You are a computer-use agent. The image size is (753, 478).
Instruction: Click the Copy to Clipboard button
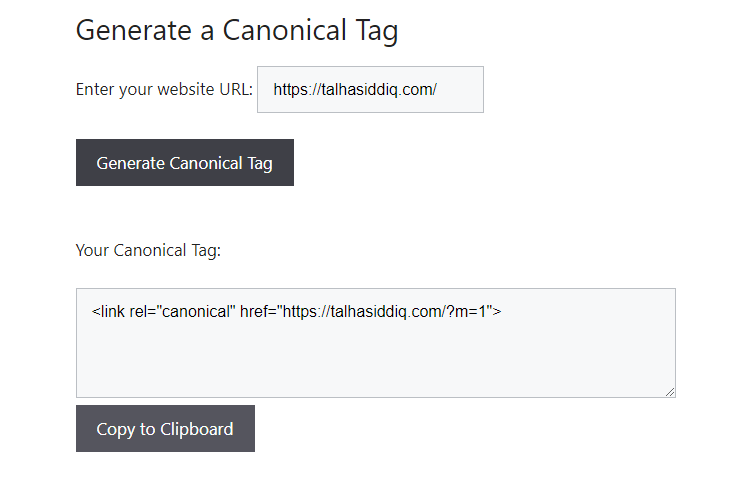[x=165, y=429]
